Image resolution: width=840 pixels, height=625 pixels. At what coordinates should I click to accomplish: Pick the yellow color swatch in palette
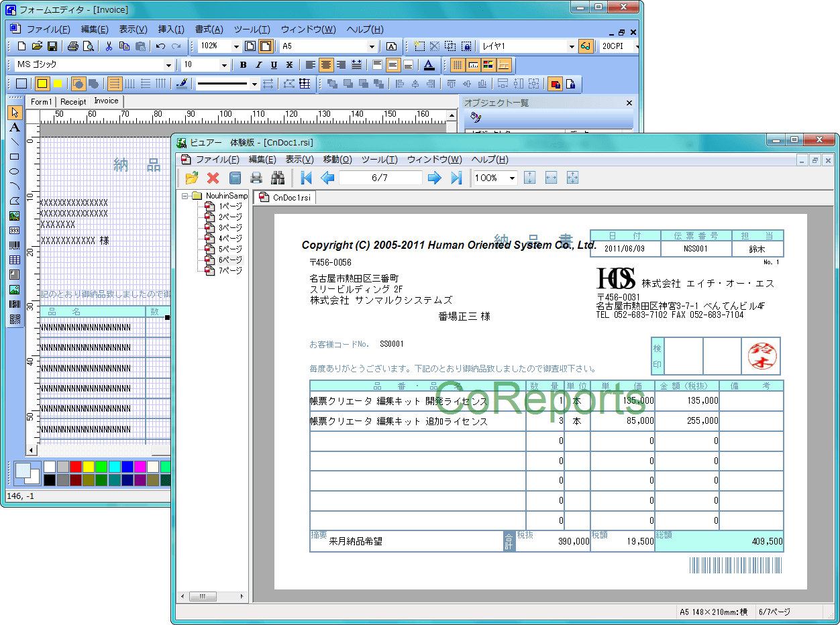(89, 466)
